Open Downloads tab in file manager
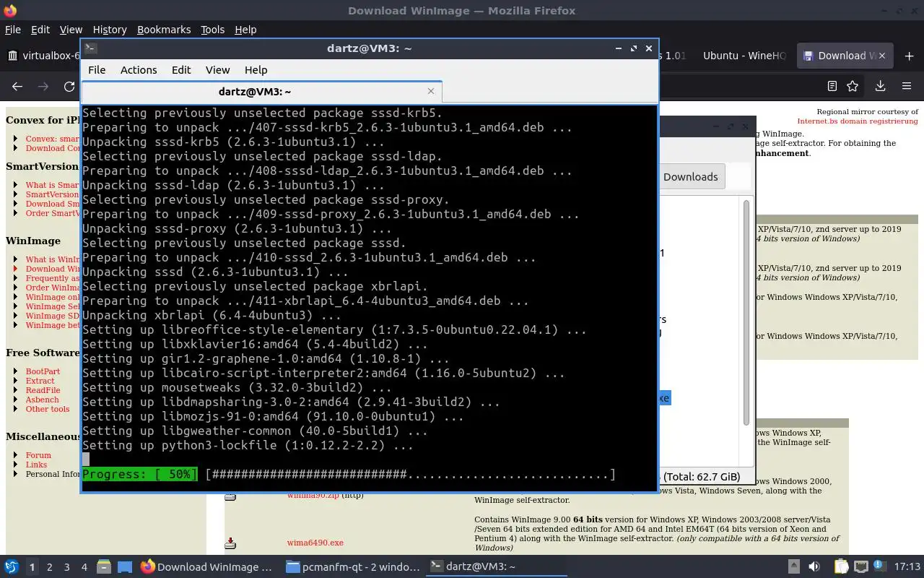This screenshot has width=924, height=578. 690,176
